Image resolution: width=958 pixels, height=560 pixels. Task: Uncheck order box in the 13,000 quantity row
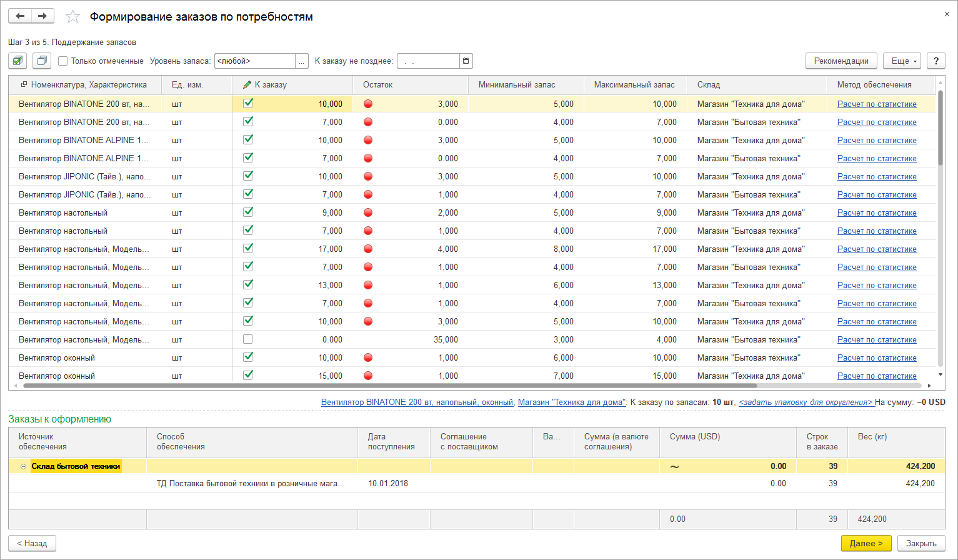(x=248, y=284)
